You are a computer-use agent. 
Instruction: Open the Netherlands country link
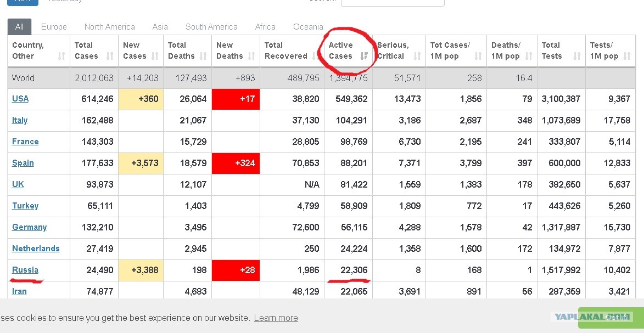point(36,249)
